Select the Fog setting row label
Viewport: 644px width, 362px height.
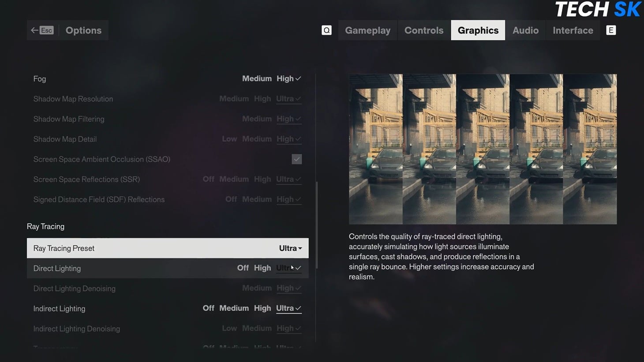pyautogui.click(x=40, y=79)
